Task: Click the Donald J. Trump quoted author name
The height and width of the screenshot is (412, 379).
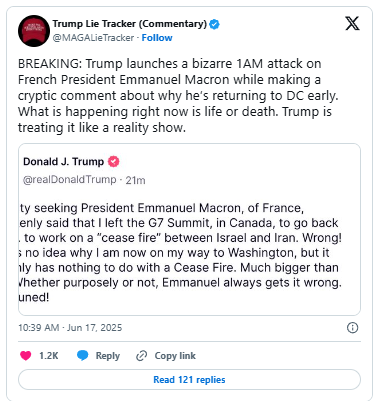Action: tap(64, 161)
